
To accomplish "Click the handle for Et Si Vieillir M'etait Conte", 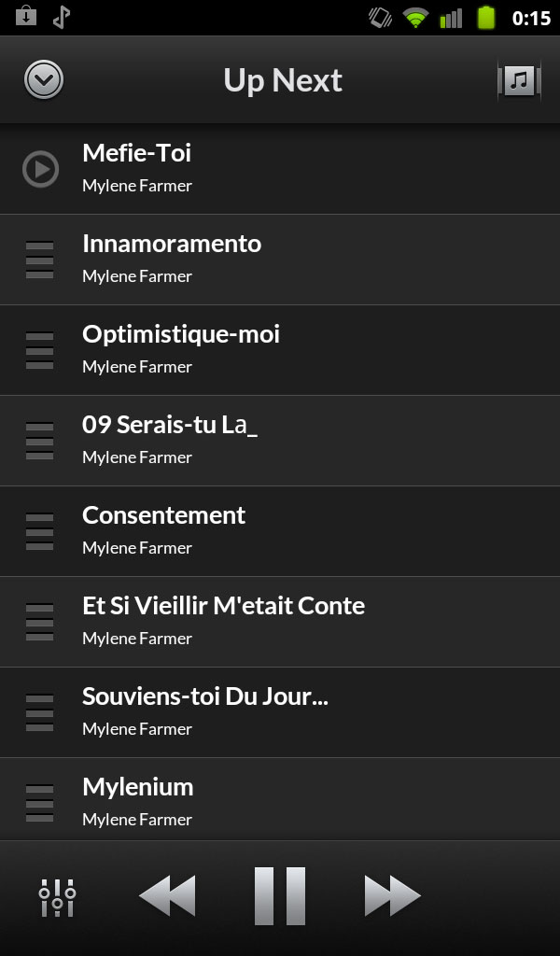I will tap(39, 623).
